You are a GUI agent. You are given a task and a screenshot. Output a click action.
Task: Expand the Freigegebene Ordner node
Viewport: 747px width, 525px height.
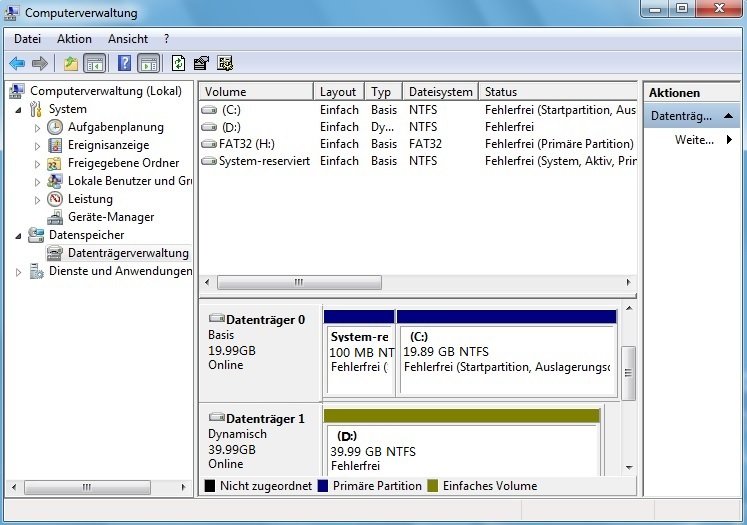click(x=37, y=164)
